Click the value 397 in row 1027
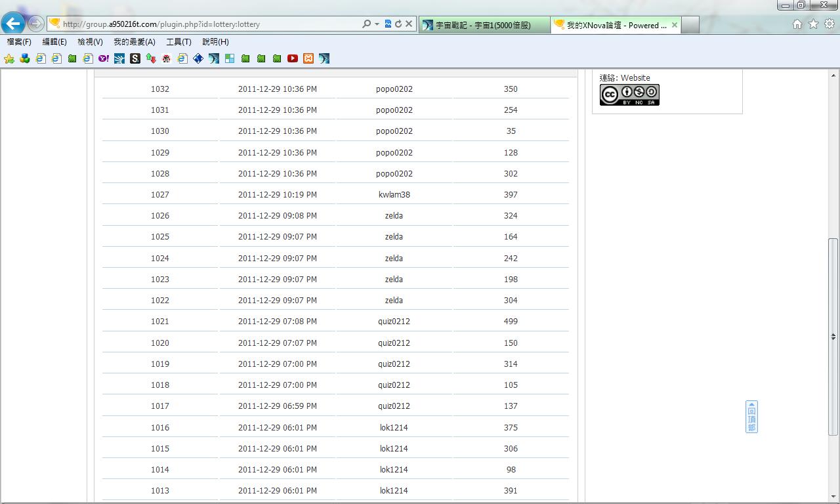The height and width of the screenshot is (504, 840). (x=511, y=194)
